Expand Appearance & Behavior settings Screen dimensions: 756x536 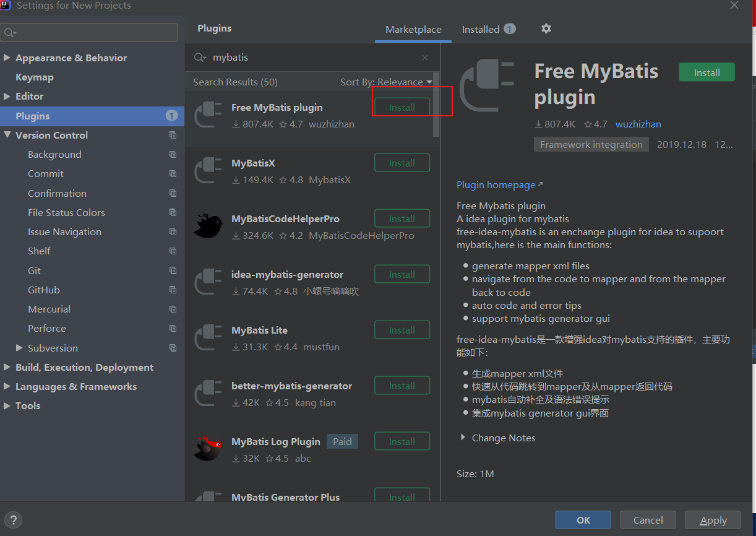pos(7,58)
